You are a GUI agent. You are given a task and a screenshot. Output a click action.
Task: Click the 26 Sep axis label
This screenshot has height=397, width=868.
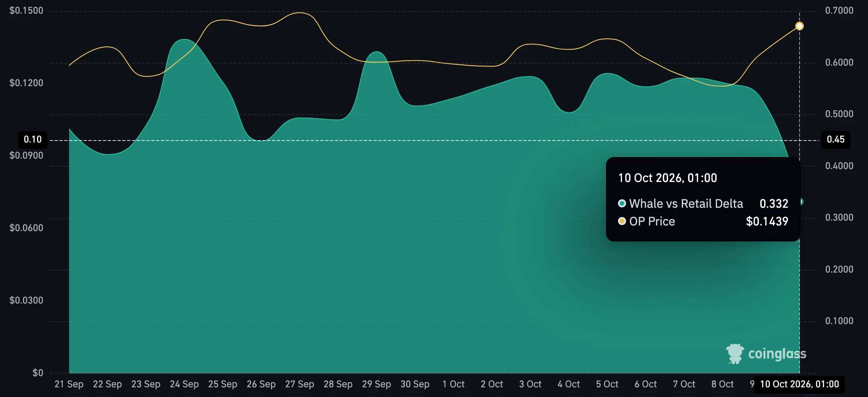(261, 384)
